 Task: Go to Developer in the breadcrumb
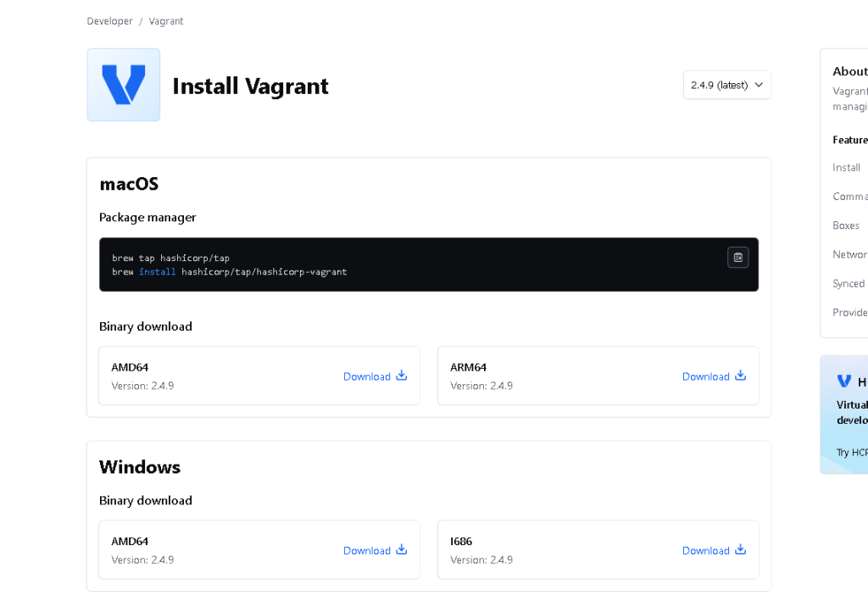point(110,21)
